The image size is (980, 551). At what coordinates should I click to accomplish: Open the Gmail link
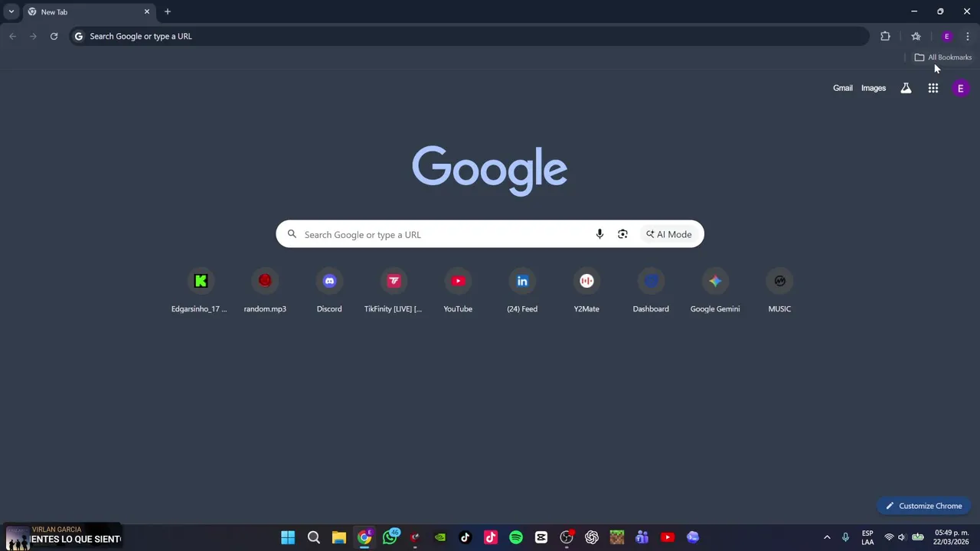[x=843, y=88]
